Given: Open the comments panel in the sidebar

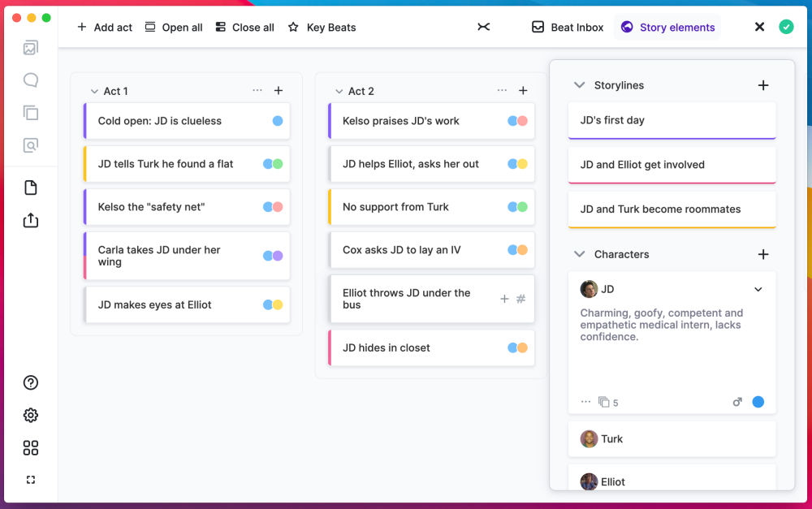Looking at the screenshot, I should [x=31, y=80].
